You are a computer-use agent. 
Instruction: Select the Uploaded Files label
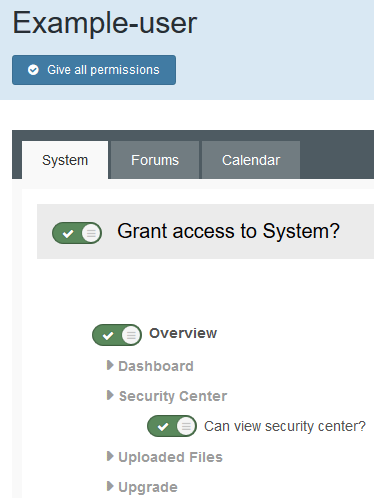(170, 457)
